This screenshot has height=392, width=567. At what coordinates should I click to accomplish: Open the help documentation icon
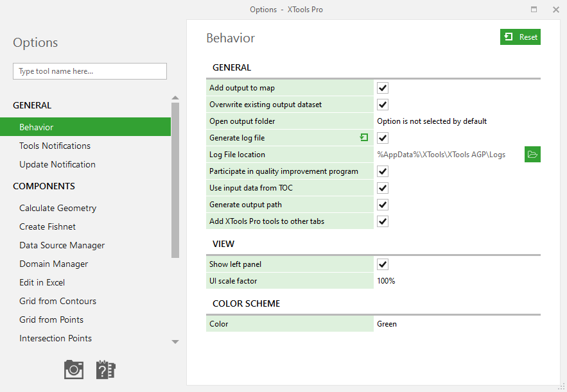point(105,370)
